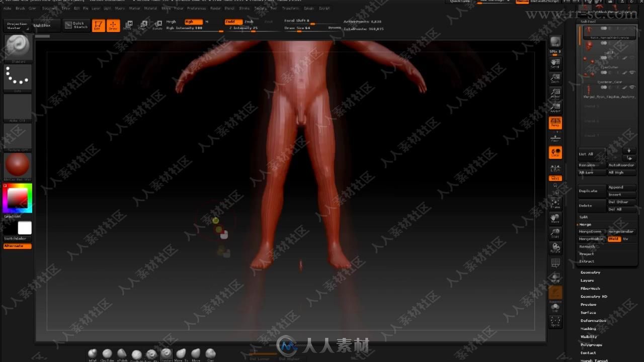Click the Actual size icon
The image size is (644, 362).
pyautogui.click(x=555, y=93)
